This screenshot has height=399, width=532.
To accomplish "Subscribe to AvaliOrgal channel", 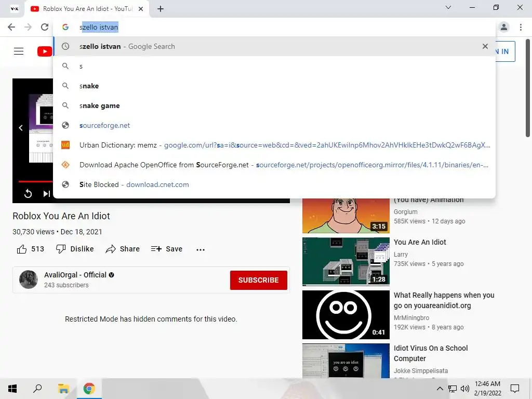I will (259, 280).
